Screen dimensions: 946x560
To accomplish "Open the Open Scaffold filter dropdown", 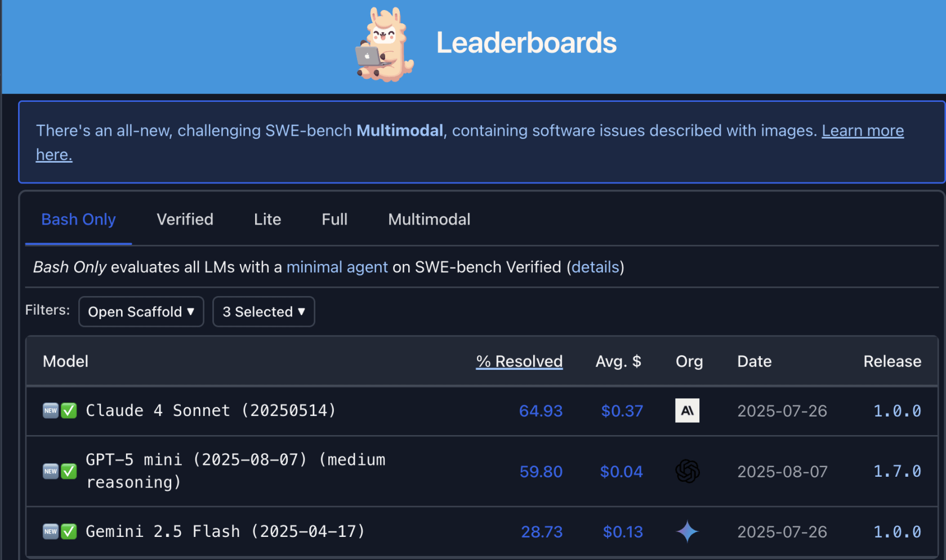I will pos(141,312).
